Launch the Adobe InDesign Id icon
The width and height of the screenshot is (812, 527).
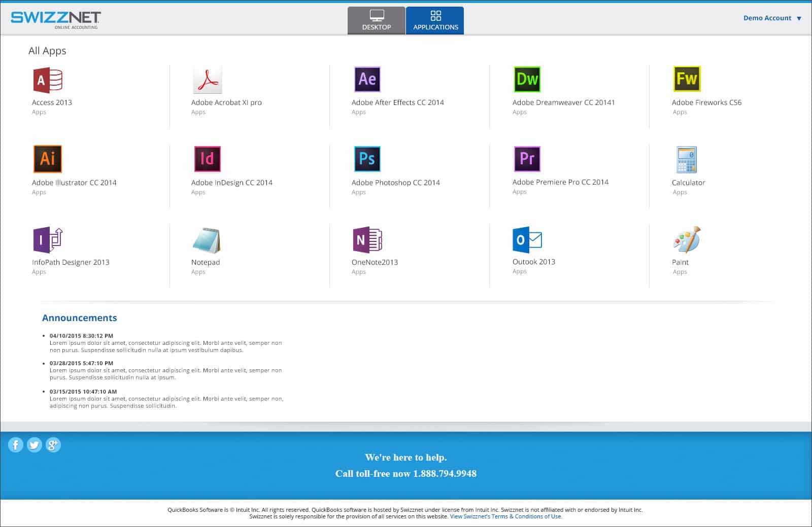(x=207, y=159)
